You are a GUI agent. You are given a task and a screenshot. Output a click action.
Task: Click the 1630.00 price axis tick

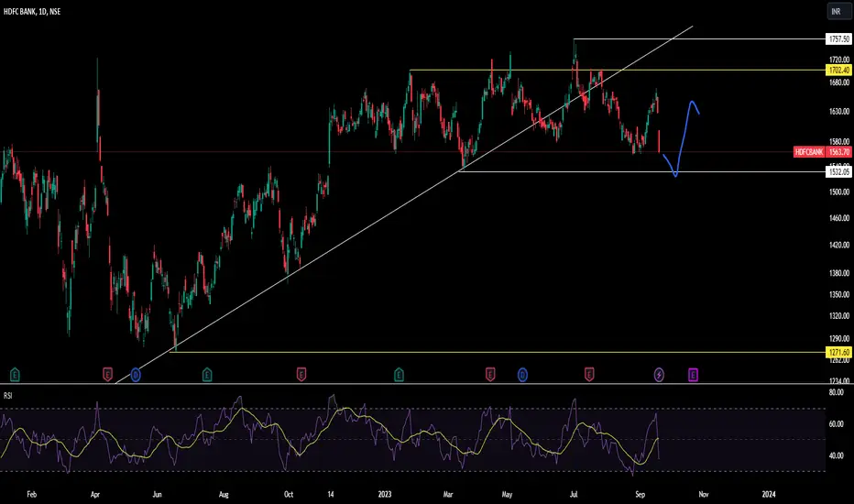(x=839, y=111)
